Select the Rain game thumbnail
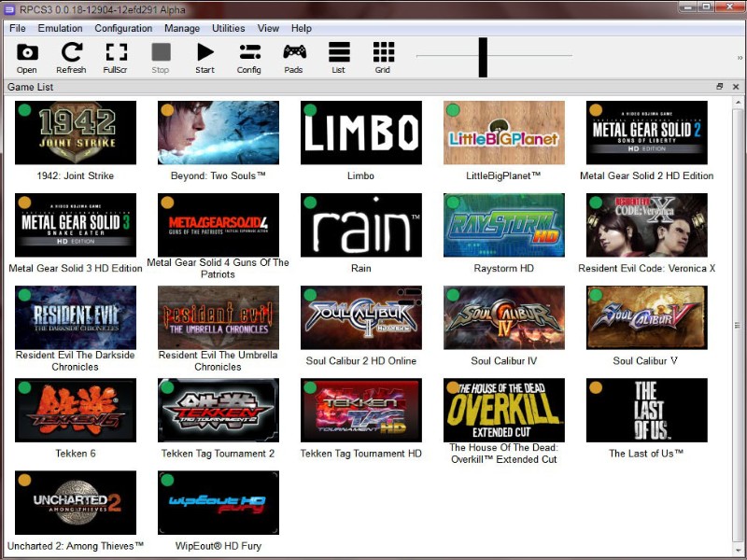747x560 pixels. (361, 225)
